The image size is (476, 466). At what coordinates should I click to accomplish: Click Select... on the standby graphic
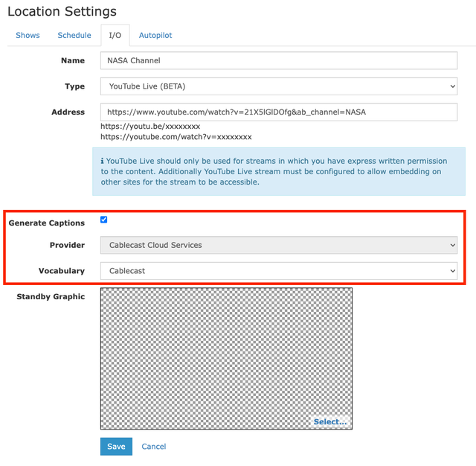pyautogui.click(x=330, y=421)
